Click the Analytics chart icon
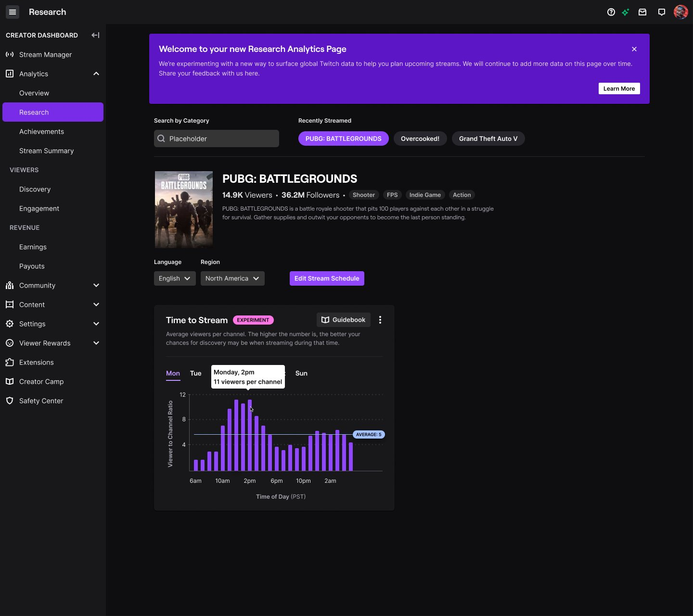Screen dimensions: 693x616 coord(10,74)
